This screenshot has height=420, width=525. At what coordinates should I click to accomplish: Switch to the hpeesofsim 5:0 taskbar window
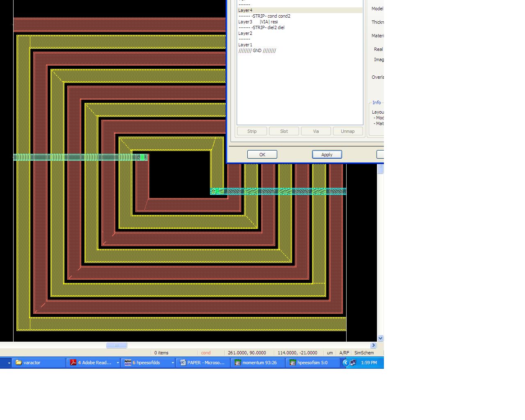pos(313,363)
